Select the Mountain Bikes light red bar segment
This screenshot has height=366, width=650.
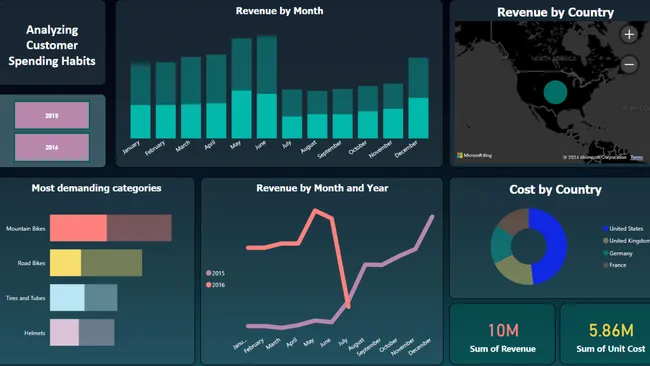click(x=78, y=228)
